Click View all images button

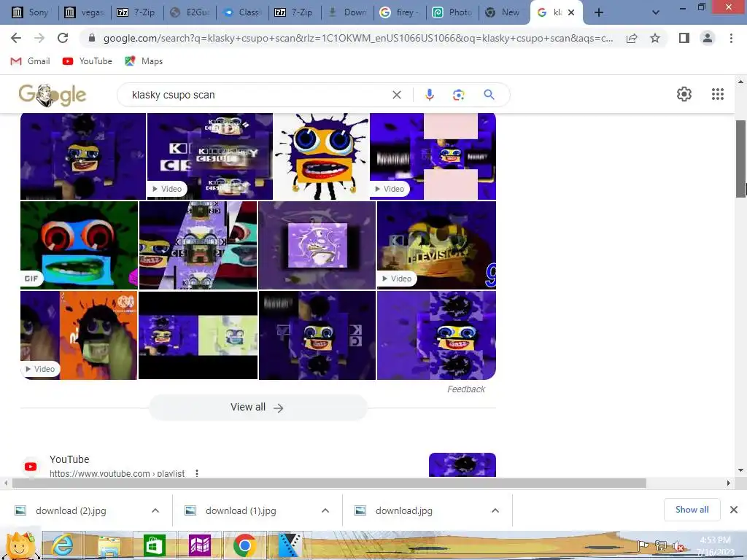(258, 407)
